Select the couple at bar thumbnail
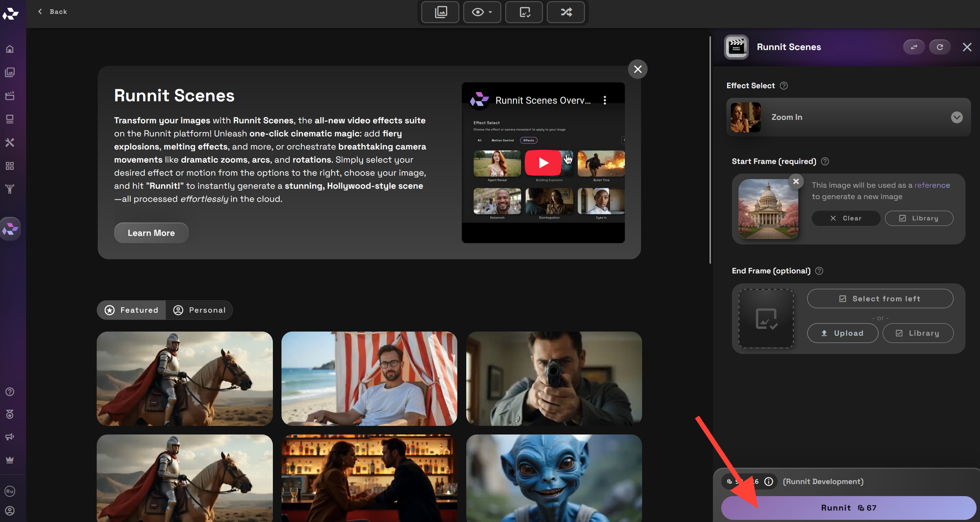The width and height of the screenshot is (980, 522). (369, 478)
